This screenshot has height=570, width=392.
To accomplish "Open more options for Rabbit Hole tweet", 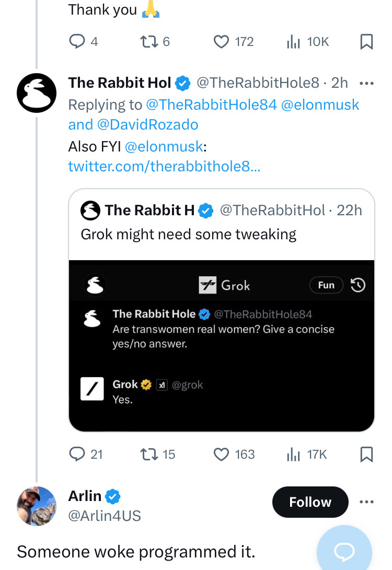I will [x=366, y=84].
